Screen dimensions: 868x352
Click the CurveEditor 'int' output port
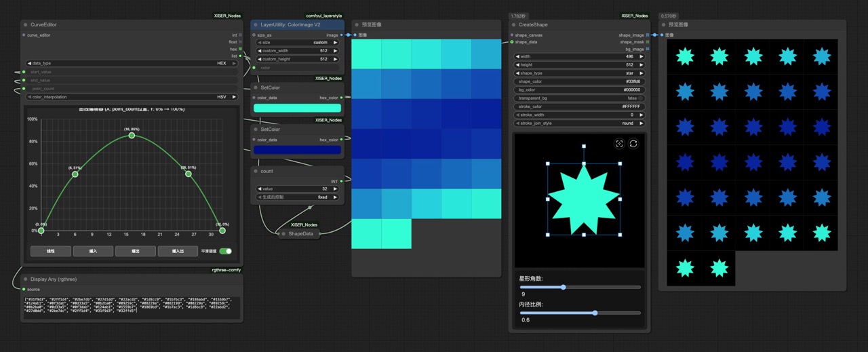[241, 35]
